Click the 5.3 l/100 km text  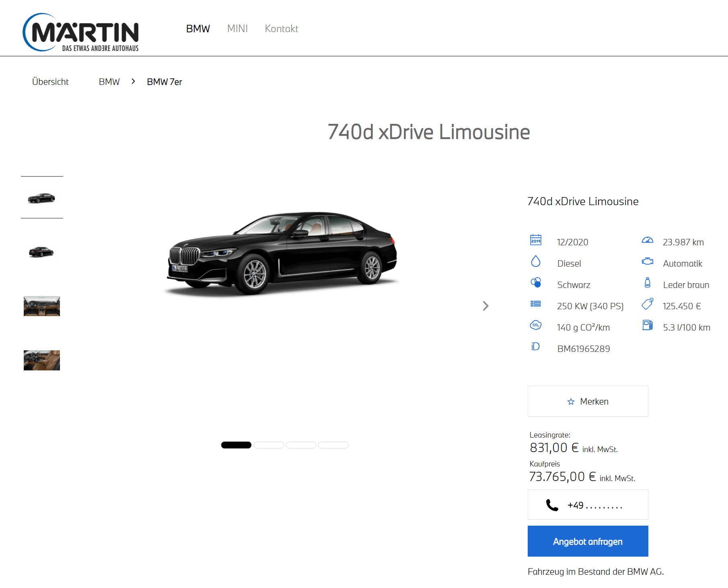(x=687, y=327)
